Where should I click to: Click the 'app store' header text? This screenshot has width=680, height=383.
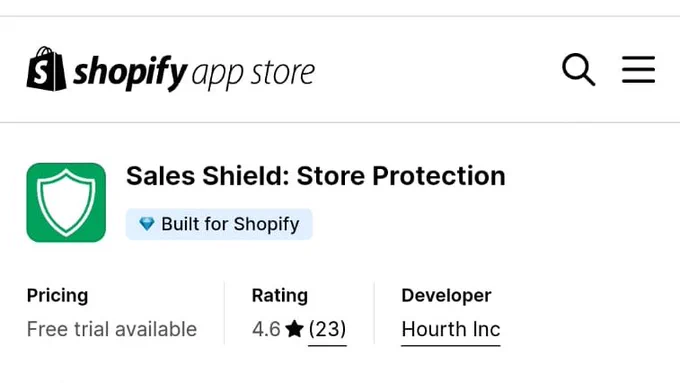[253, 74]
